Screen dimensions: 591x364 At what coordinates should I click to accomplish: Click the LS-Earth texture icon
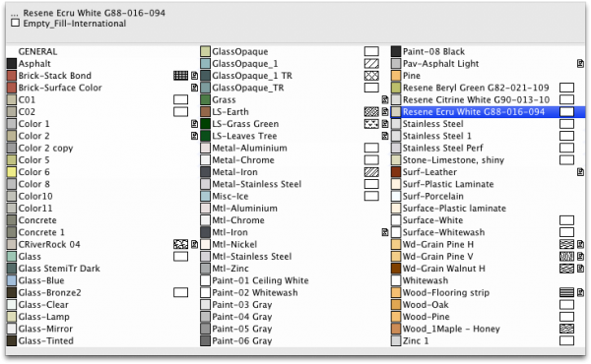tap(385, 112)
